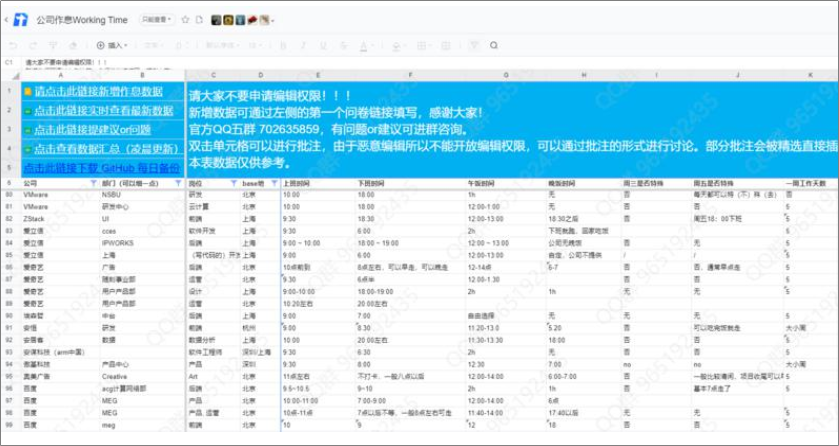The height and width of the screenshot is (446, 839).
Task: Open the 只能查看 permission dropdown
Action: click(x=157, y=20)
